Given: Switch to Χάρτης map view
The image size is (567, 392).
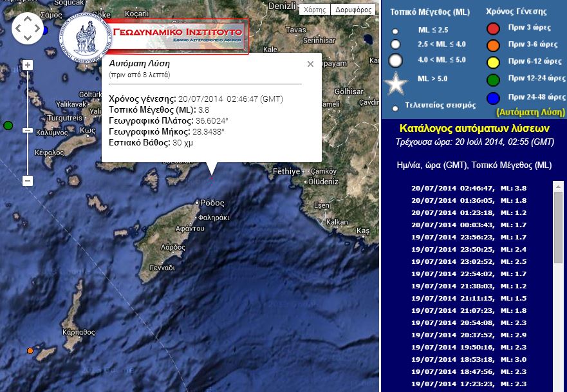Looking at the screenshot, I should pos(314,9).
